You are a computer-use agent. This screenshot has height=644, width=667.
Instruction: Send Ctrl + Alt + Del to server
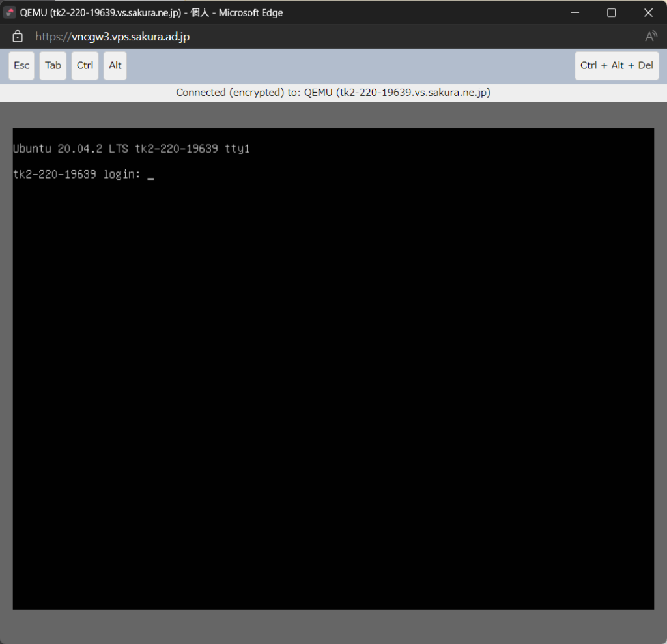(x=616, y=66)
